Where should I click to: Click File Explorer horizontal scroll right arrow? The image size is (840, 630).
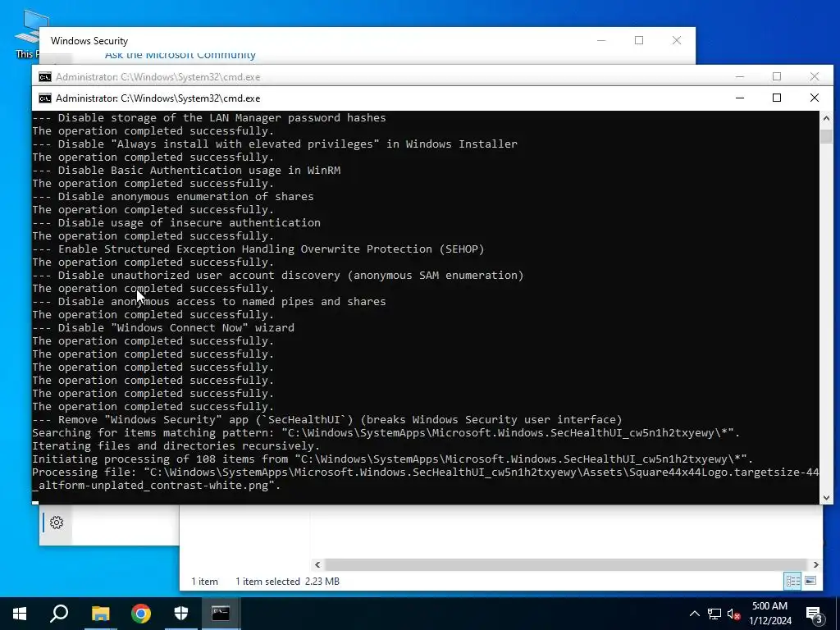(816, 564)
